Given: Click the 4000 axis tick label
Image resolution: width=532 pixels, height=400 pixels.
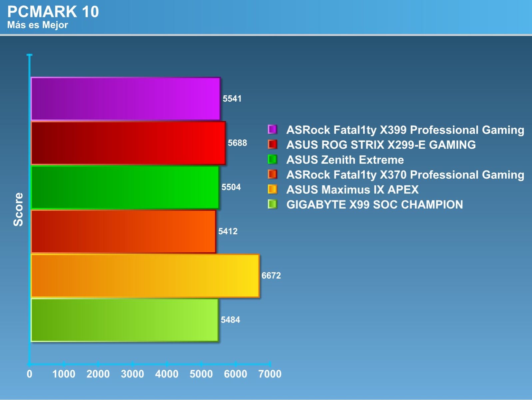Looking at the screenshot, I should (167, 374).
